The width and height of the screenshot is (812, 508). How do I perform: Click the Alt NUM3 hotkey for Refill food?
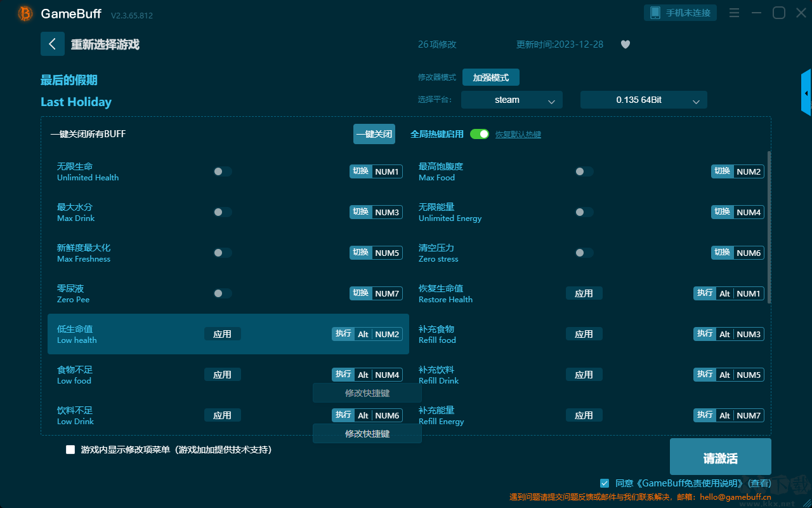[729, 334]
